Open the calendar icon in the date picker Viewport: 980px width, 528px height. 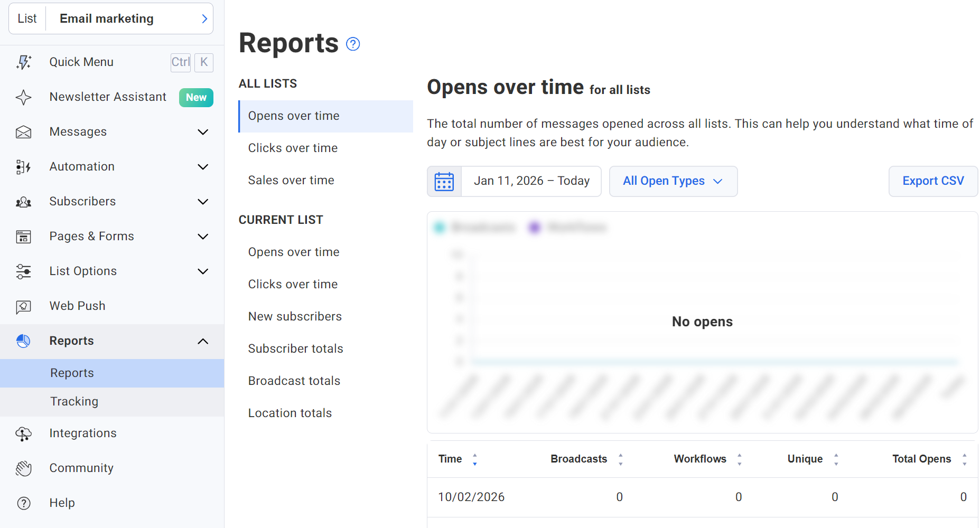[x=444, y=181]
